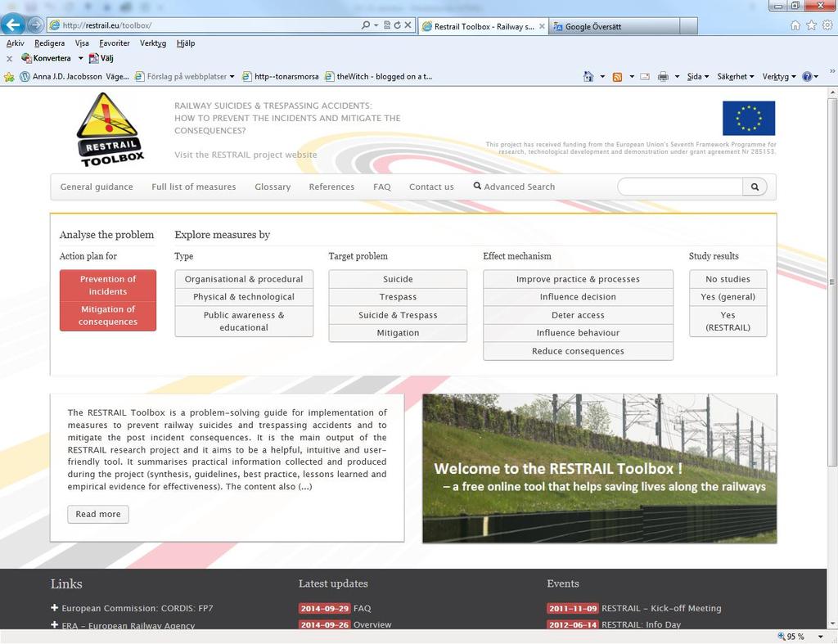Image resolution: width=838 pixels, height=644 pixels.
Task: Visit the RESTRAIL project website link
Action: (x=246, y=155)
